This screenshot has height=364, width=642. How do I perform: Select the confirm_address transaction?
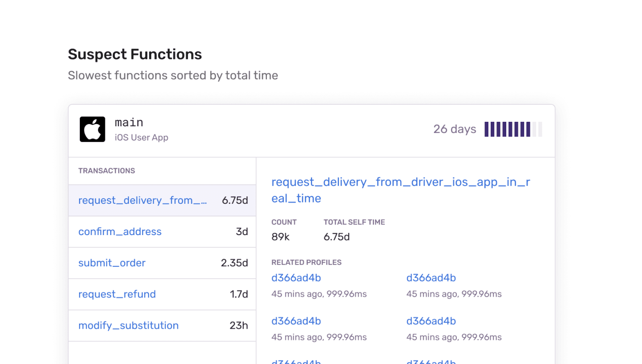120,232
